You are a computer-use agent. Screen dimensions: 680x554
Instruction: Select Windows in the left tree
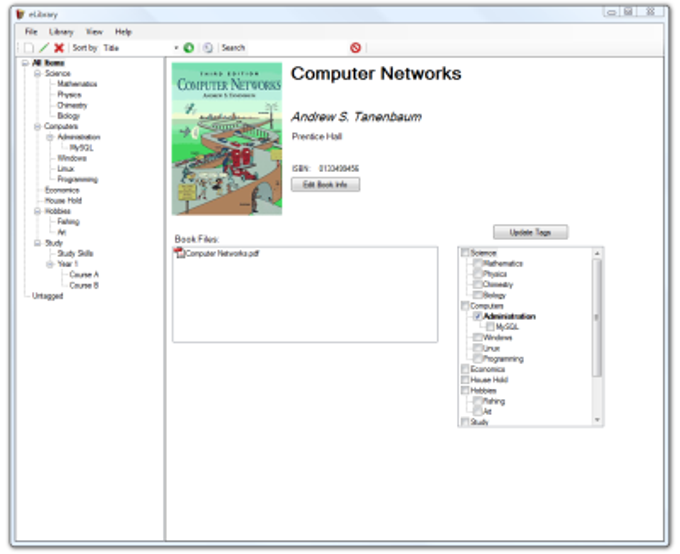pos(72,158)
